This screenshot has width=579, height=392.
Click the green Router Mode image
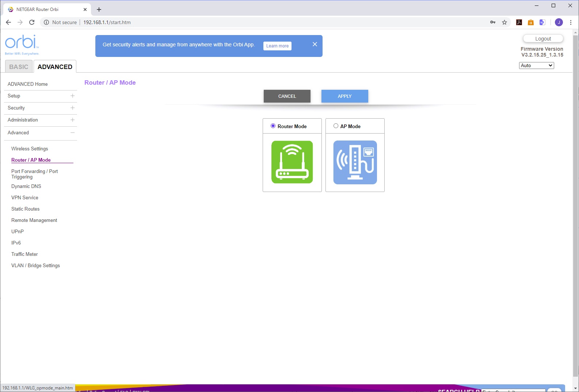coord(292,162)
